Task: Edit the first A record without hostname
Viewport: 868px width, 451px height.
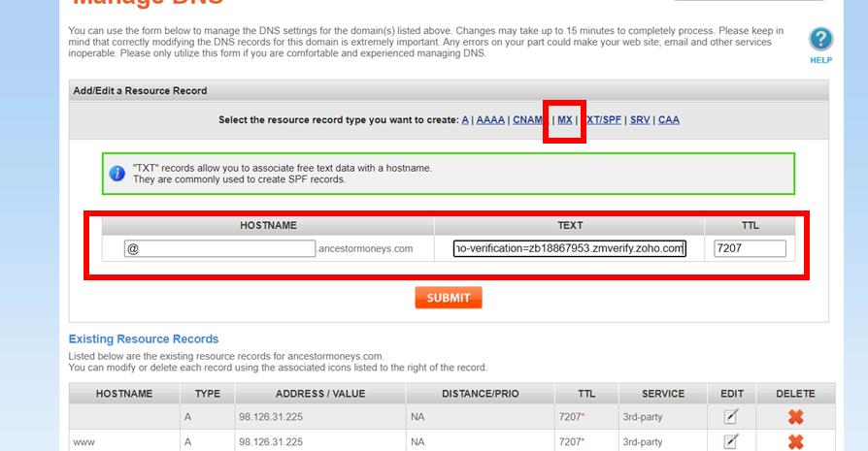Action: pyautogui.click(x=730, y=417)
